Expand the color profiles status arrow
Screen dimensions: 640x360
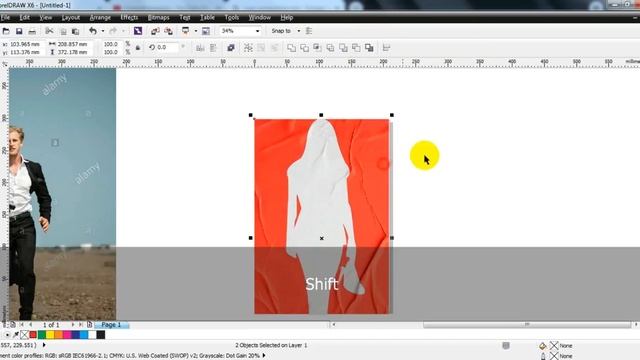tap(264, 356)
